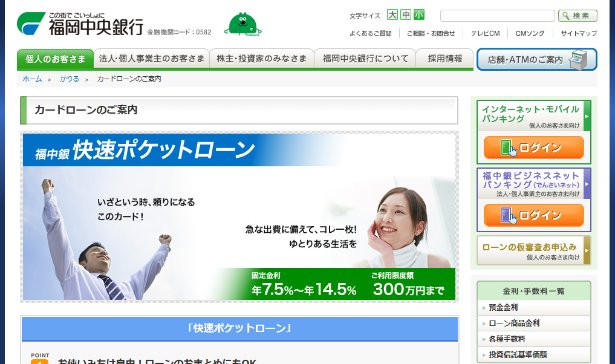Switch to 個人のお客さま tab
Viewport: 615px width, 364px height.
tap(55, 60)
